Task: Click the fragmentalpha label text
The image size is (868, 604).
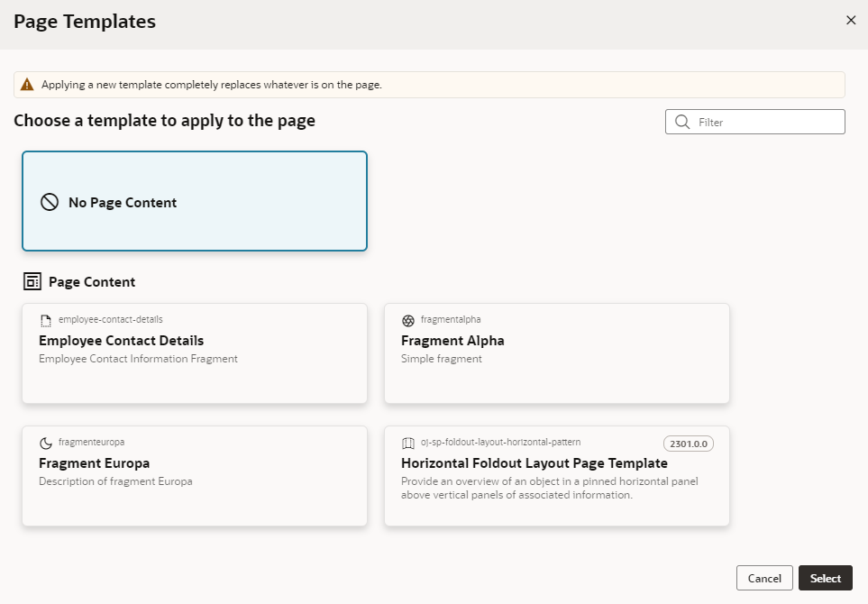Action: coord(450,319)
